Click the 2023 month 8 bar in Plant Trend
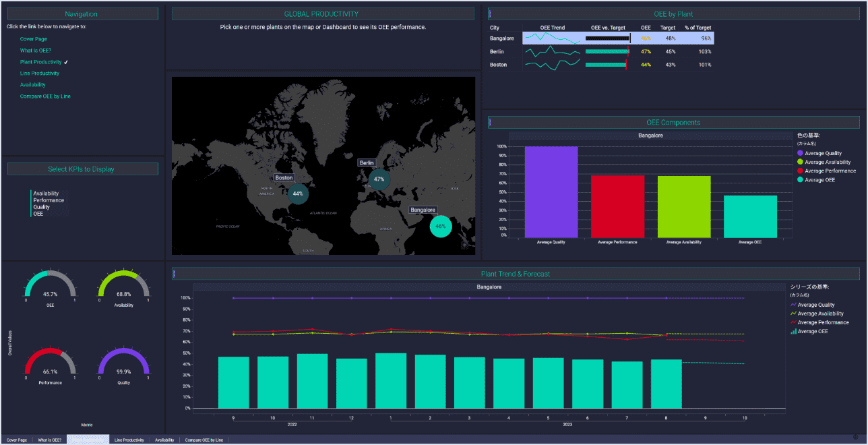868x445 pixels. tap(666, 384)
